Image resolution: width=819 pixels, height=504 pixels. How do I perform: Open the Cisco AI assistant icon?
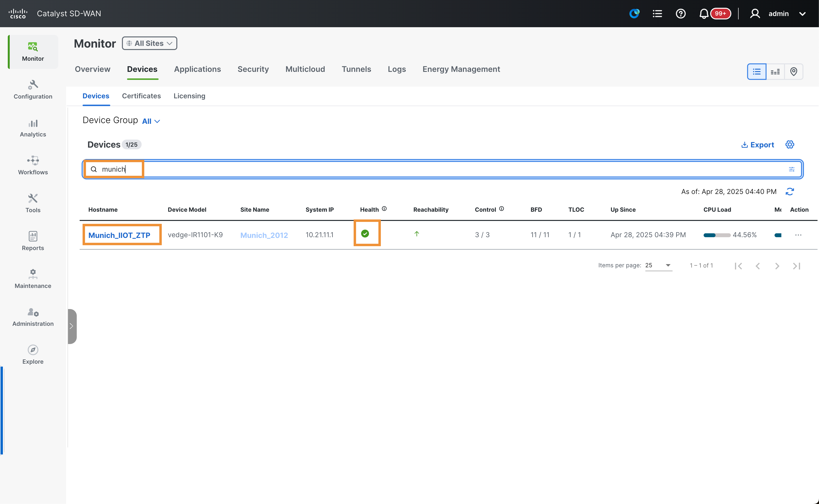634,14
